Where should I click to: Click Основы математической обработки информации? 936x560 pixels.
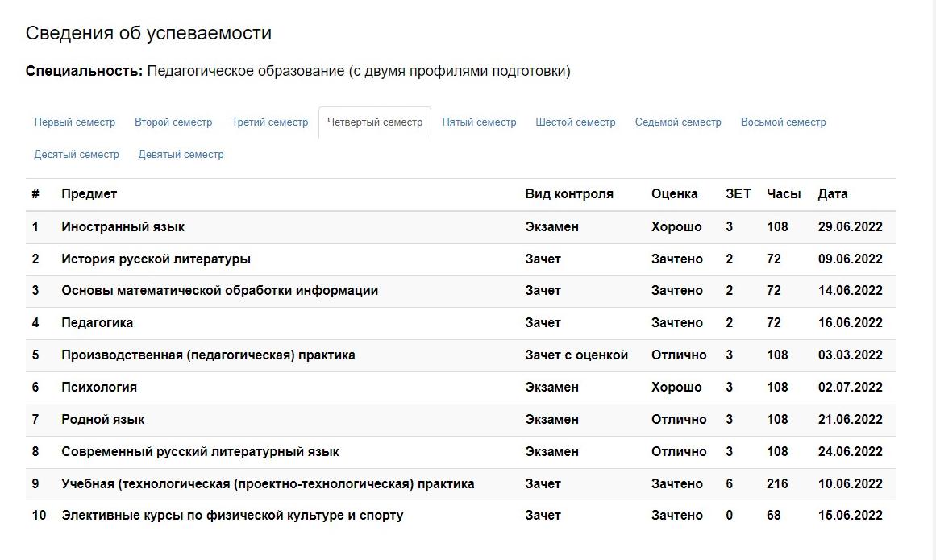tap(219, 290)
